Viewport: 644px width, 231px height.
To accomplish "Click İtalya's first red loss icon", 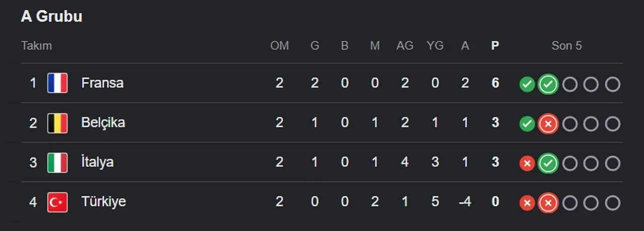I will point(527,163).
